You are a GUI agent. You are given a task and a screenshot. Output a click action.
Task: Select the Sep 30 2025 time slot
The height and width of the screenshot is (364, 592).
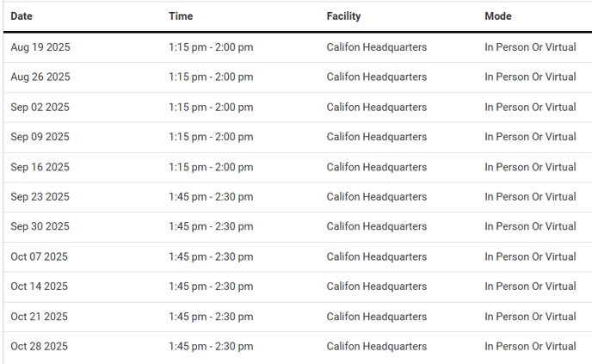tap(211, 227)
